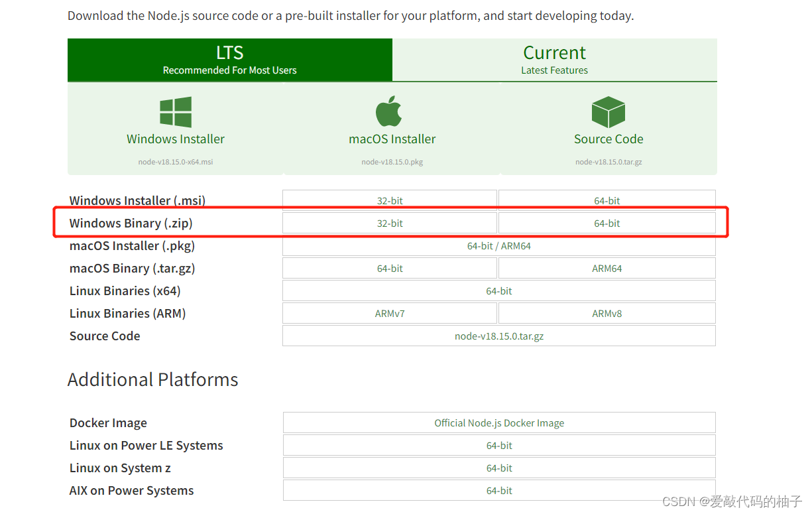This screenshot has width=812, height=514.
Task: Click the Linux Binaries (ARM) row label
Action: [x=127, y=314]
